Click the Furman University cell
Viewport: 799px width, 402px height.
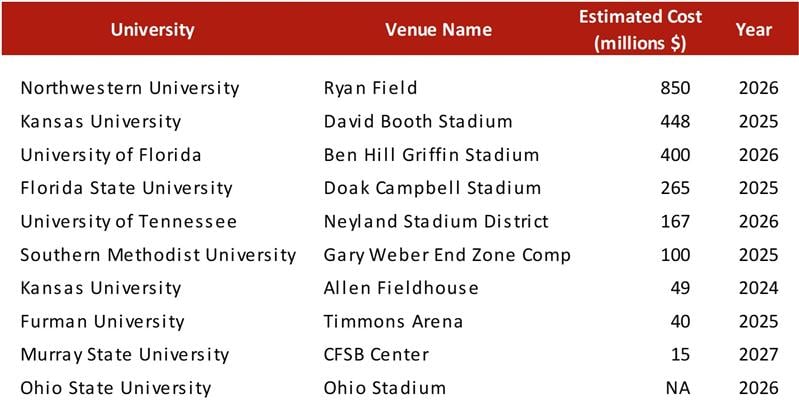(x=102, y=321)
